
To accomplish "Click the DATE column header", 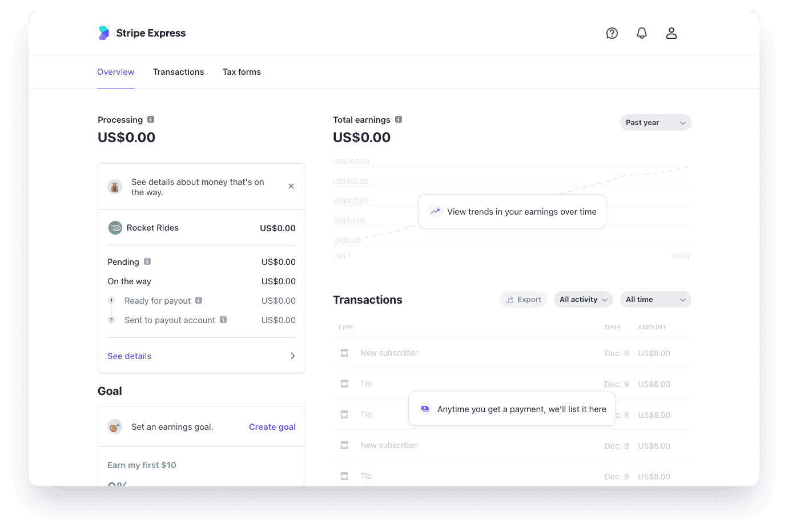I will tap(613, 327).
